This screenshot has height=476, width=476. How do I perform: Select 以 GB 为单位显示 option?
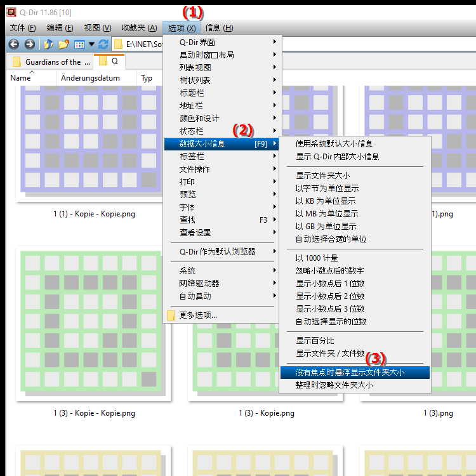click(x=355, y=227)
